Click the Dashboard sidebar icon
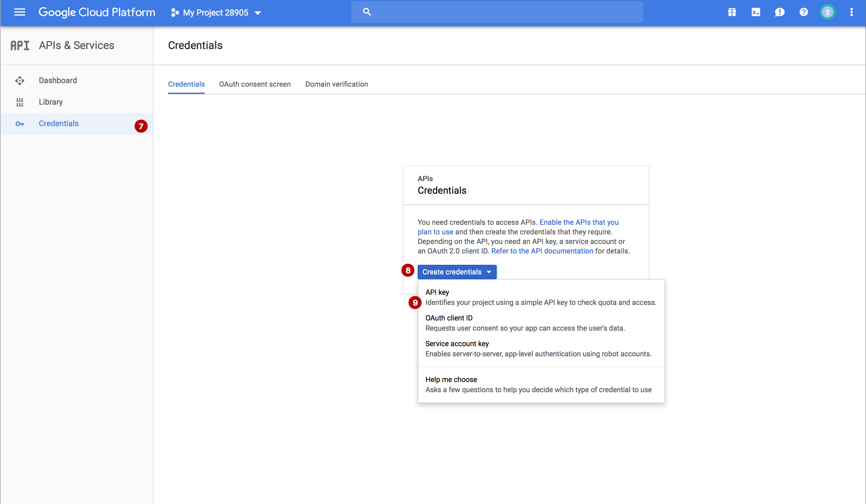866x504 pixels. pos(20,80)
